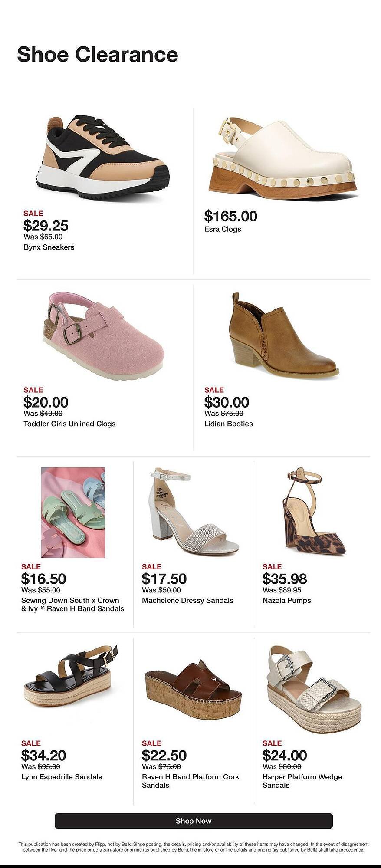Click the $165.00 Esra Clogs price

click(230, 216)
